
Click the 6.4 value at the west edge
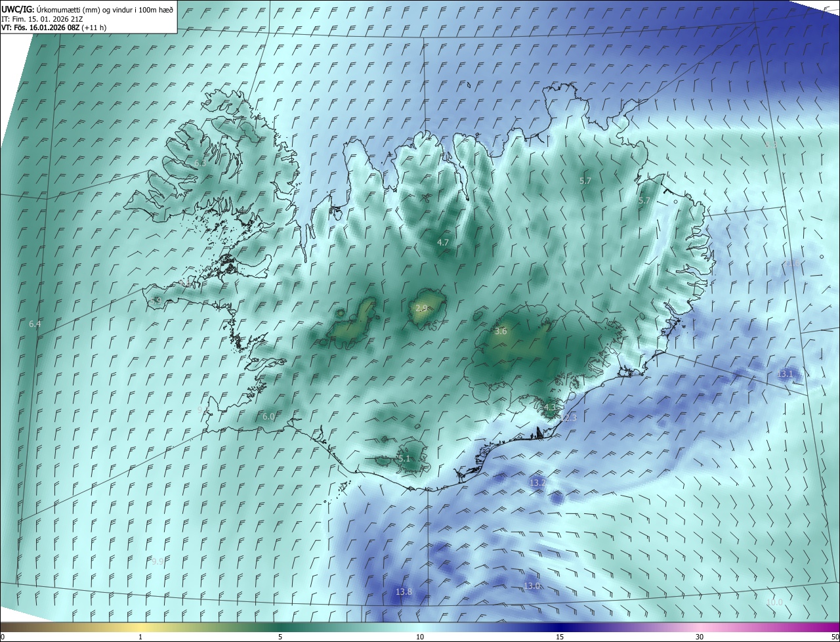click(x=35, y=324)
